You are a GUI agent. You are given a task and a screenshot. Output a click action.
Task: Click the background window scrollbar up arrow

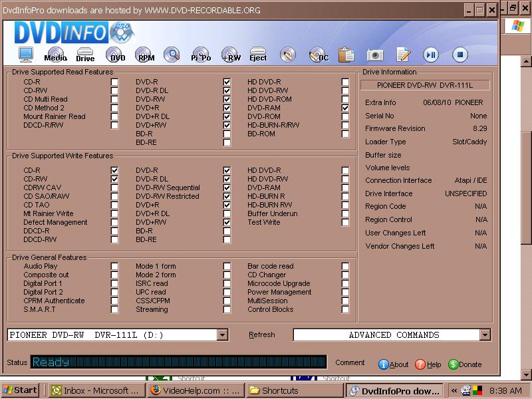[526, 61]
